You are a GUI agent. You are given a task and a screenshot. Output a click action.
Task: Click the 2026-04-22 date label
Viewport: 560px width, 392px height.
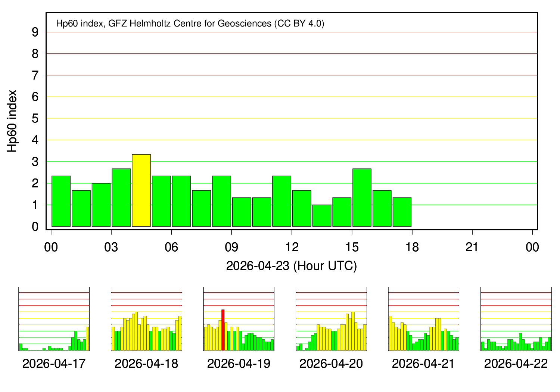516,364
